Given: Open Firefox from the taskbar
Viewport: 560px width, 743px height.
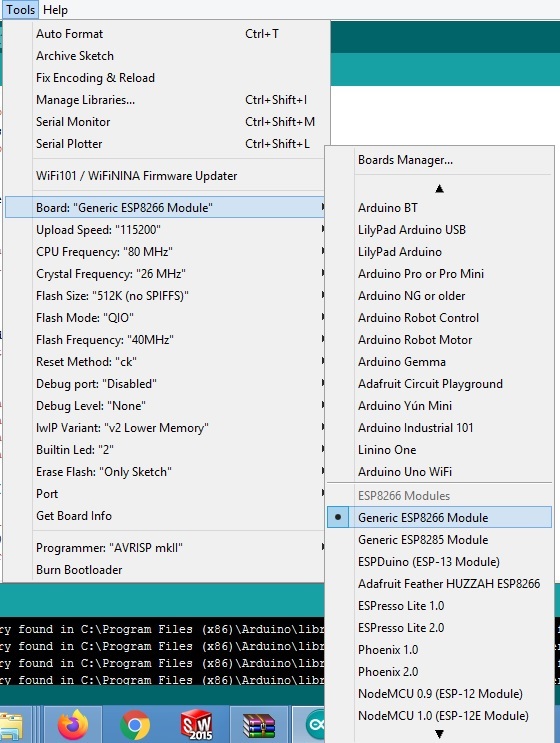Looking at the screenshot, I should 73,725.
